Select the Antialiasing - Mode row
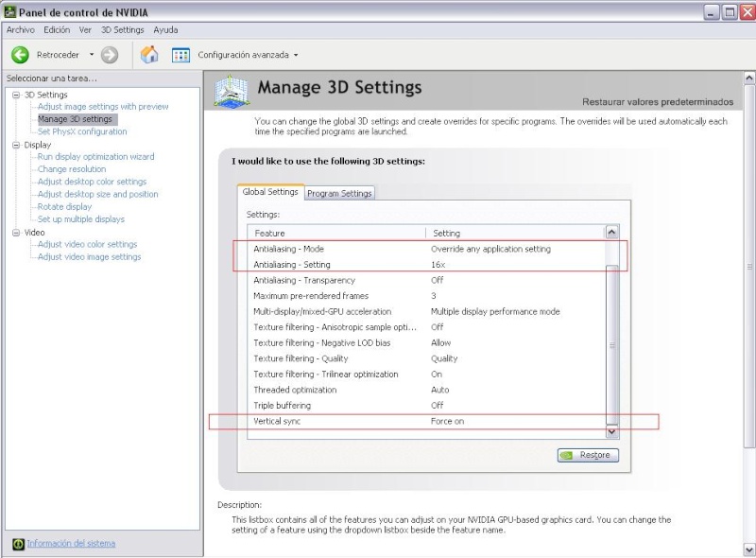Image resolution: width=756 pixels, height=558 pixels. coord(427,249)
